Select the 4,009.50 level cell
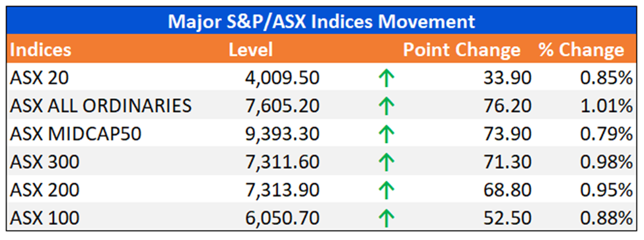The width and height of the screenshot is (644, 240). (282, 78)
